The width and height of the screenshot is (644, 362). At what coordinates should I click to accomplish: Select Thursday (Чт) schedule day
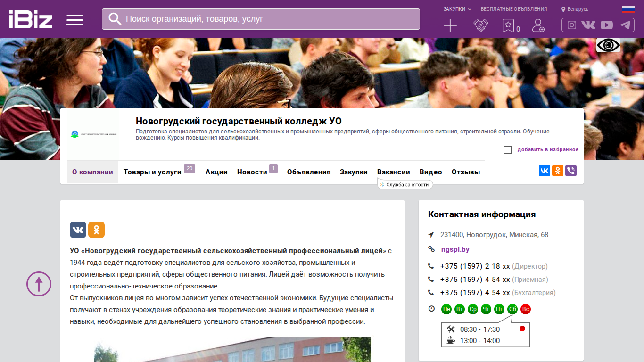tap(486, 309)
